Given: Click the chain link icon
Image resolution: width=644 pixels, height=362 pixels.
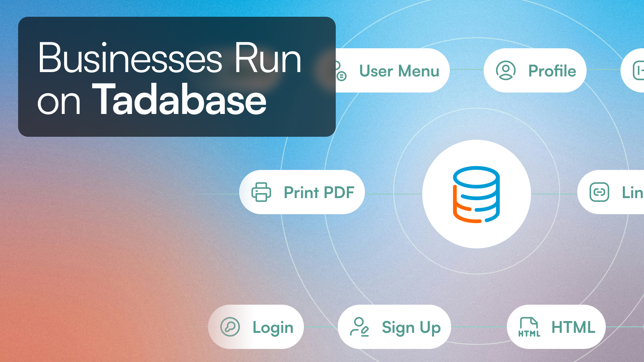Looking at the screenshot, I should [x=599, y=192].
